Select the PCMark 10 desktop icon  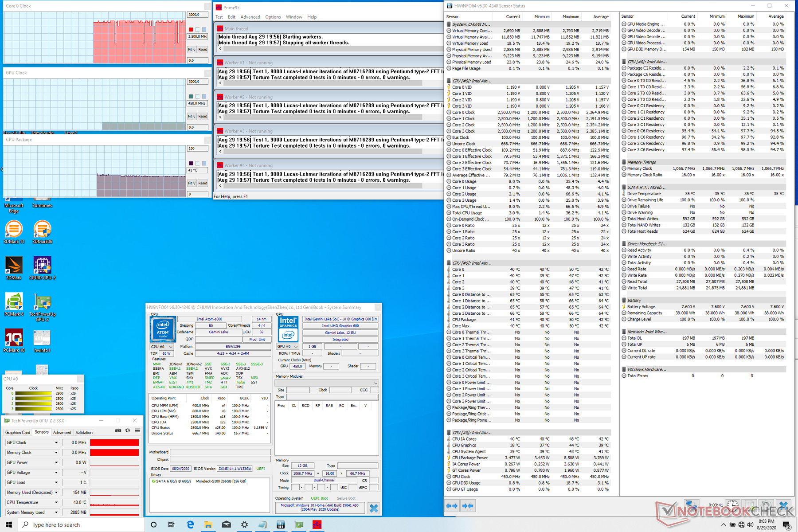pos(14,340)
